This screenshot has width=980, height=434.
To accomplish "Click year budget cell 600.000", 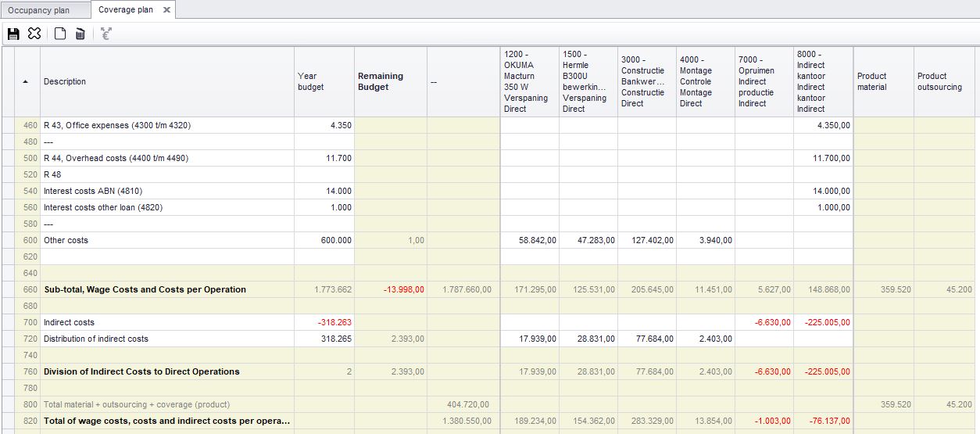I will 324,240.
